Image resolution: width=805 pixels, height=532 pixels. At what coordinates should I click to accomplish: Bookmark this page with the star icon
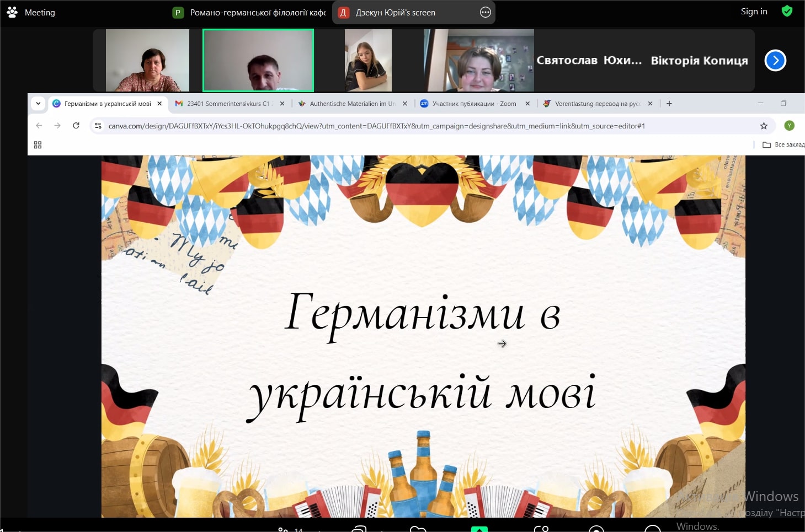[764, 126]
